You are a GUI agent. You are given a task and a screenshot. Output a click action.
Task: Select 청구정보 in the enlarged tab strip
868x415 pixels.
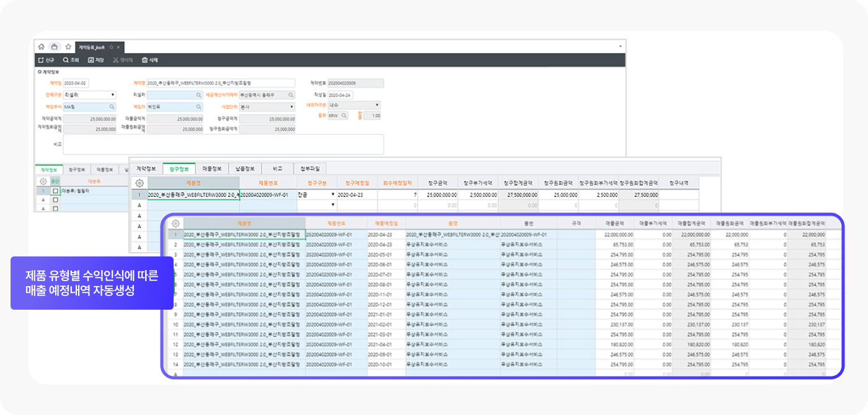(179, 168)
